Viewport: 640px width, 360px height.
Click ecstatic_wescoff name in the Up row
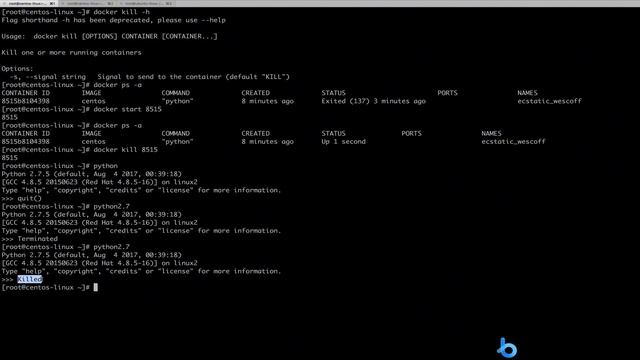513,142
